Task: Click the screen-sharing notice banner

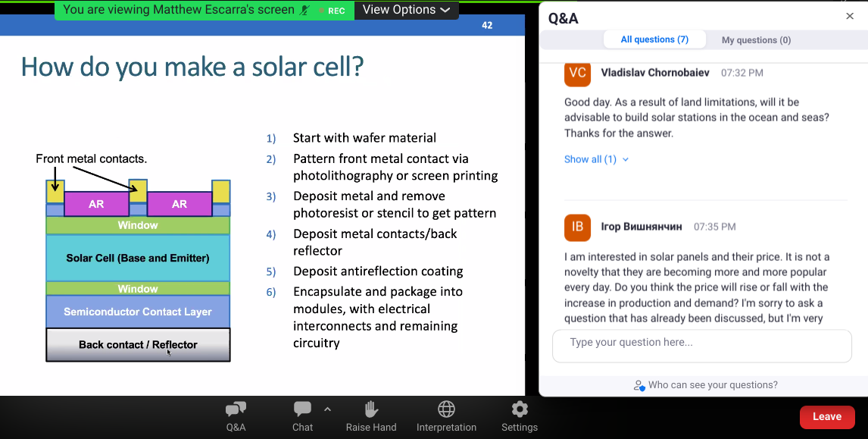Action: tap(178, 10)
